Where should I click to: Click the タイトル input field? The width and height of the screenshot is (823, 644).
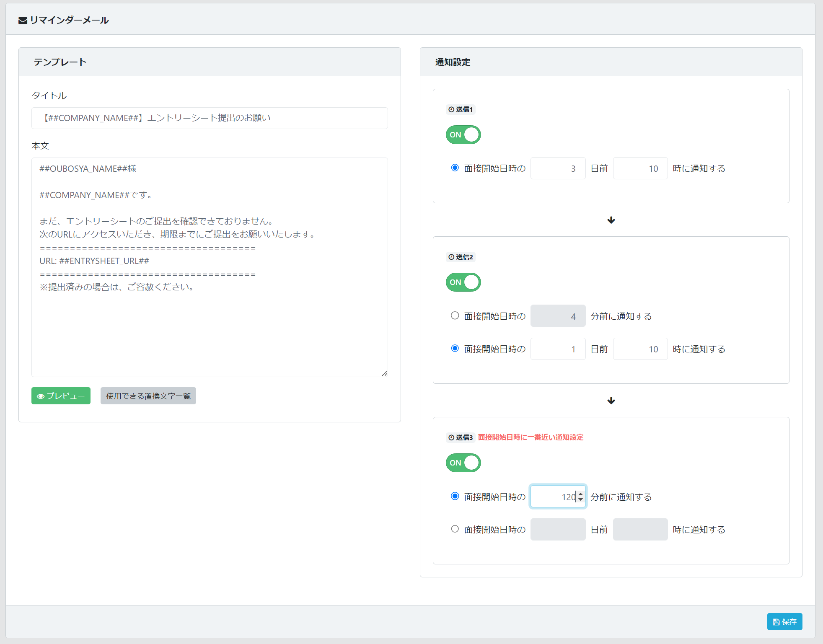[210, 118]
